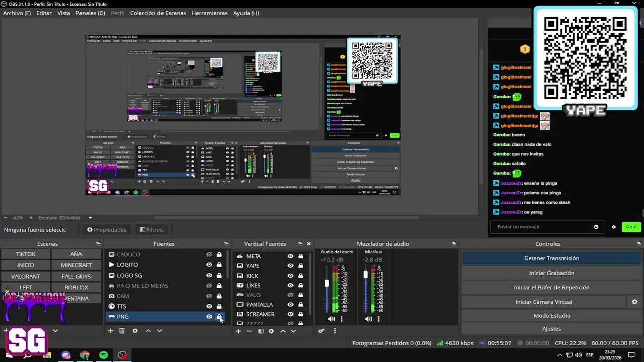Hide the LOGITO source
The height and width of the screenshot is (362, 644).
tap(209, 265)
